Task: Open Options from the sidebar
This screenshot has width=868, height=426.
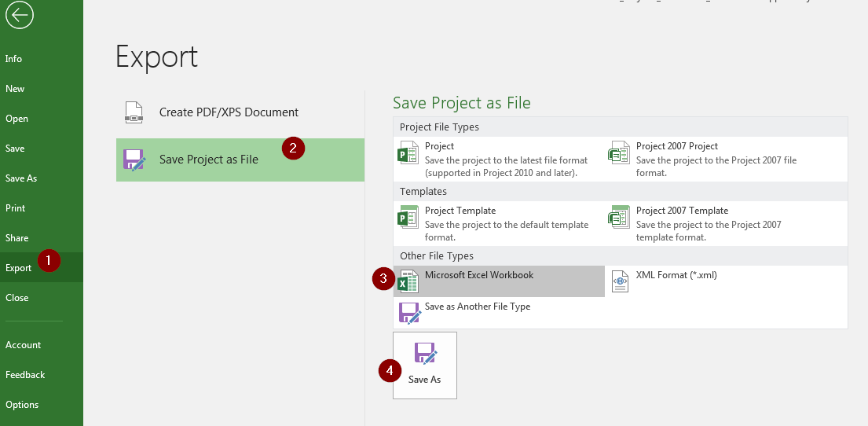Action: [42, 405]
